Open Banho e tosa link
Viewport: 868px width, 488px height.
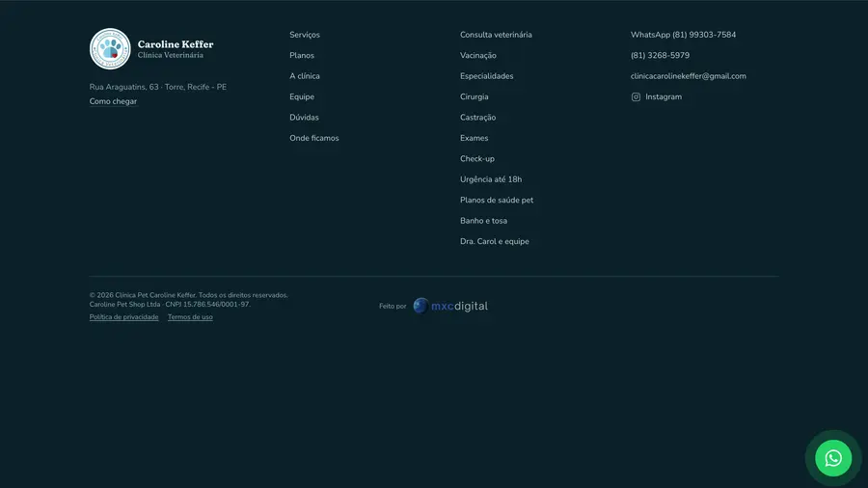click(x=483, y=221)
